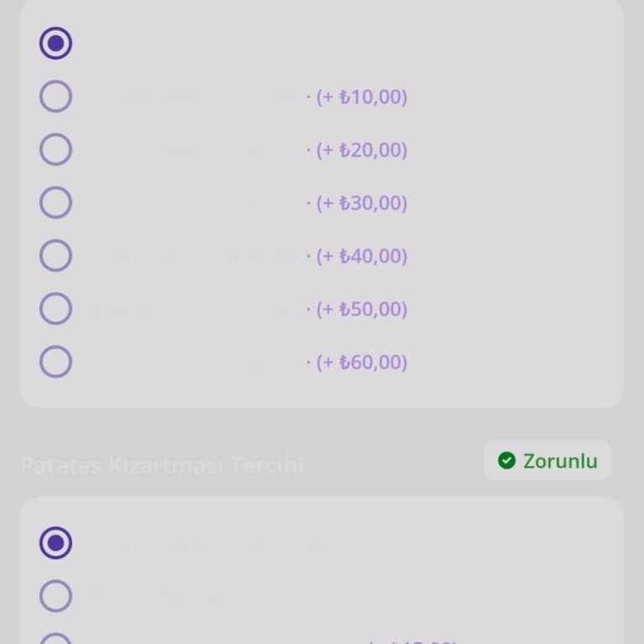Select the first Patates Kızartması Tercihi radio option

click(55, 543)
